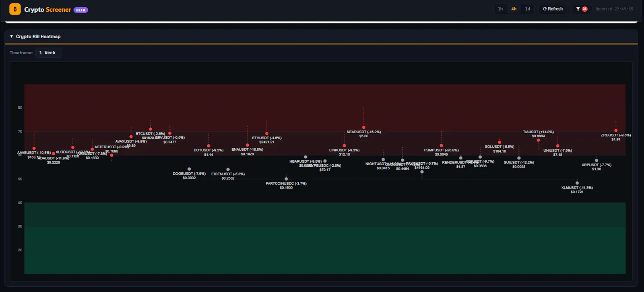Viewport: 644px width, 292px height.
Task: Click the BETA badge
Action: pyautogui.click(x=80, y=10)
